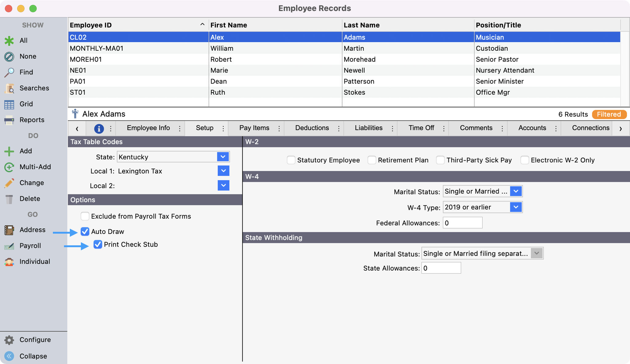The width and height of the screenshot is (630, 364).
Task: Enable Exclude from Payroll Tax Forms
Action: click(x=85, y=216)
